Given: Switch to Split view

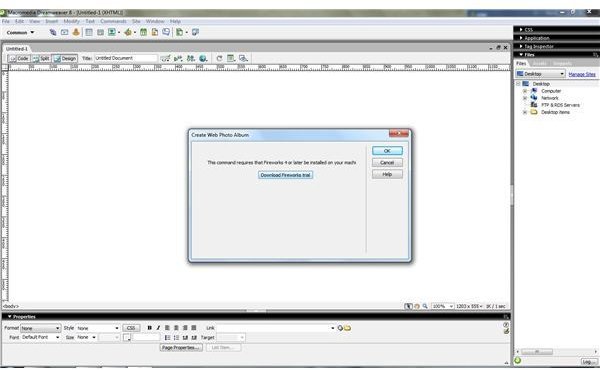Looking at the screenshot, I should point(41,59).
